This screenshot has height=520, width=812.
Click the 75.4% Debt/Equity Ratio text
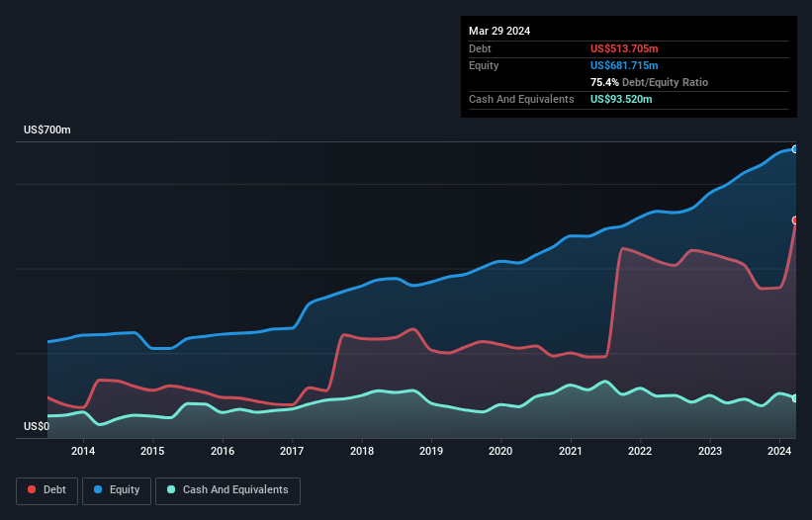(x=649, y=82)
